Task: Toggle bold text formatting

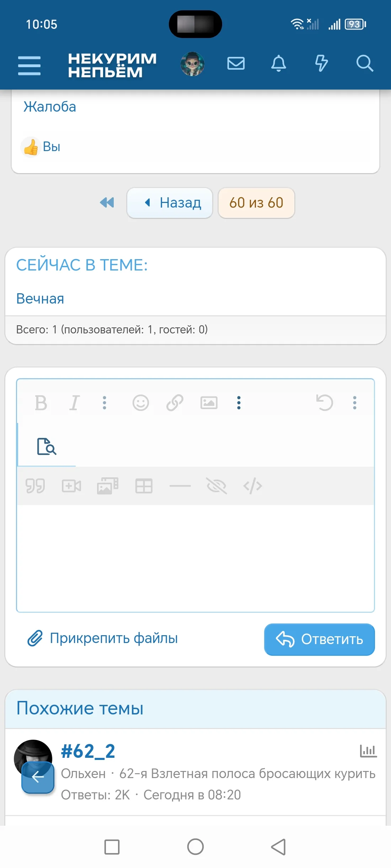Action: 41,403
